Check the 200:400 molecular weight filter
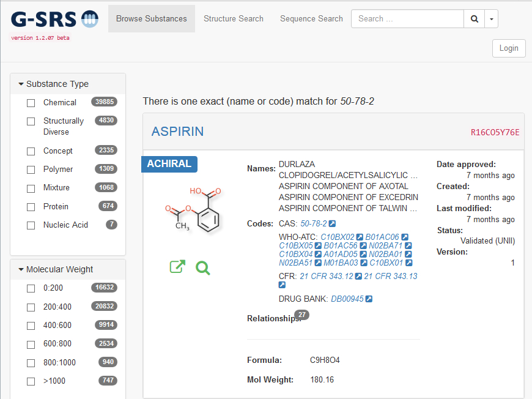Image resolution: width=532 pixels, height=399 pixels. coord(31,307)
